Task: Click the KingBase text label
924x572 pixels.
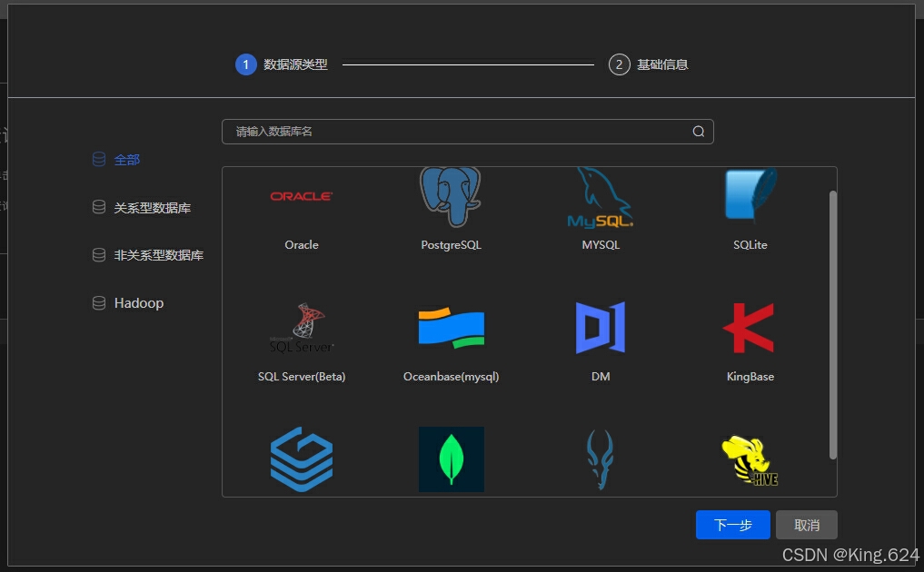Action: [x=750, y=377]
